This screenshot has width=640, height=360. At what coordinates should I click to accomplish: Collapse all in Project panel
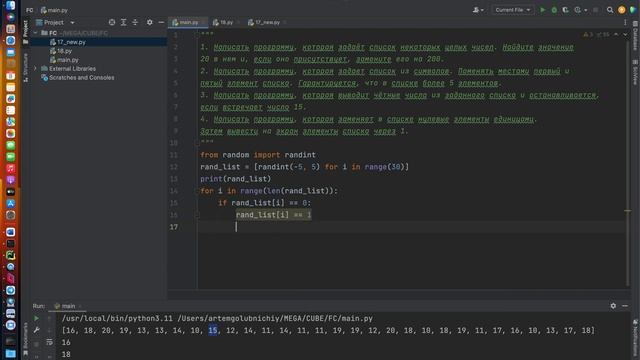[135, 22]
